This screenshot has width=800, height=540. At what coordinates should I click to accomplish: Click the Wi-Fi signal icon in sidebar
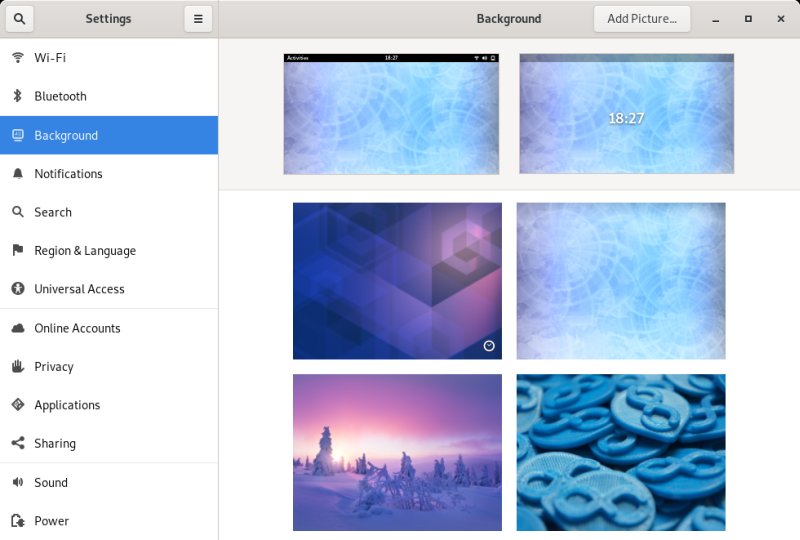pos(17,58)
